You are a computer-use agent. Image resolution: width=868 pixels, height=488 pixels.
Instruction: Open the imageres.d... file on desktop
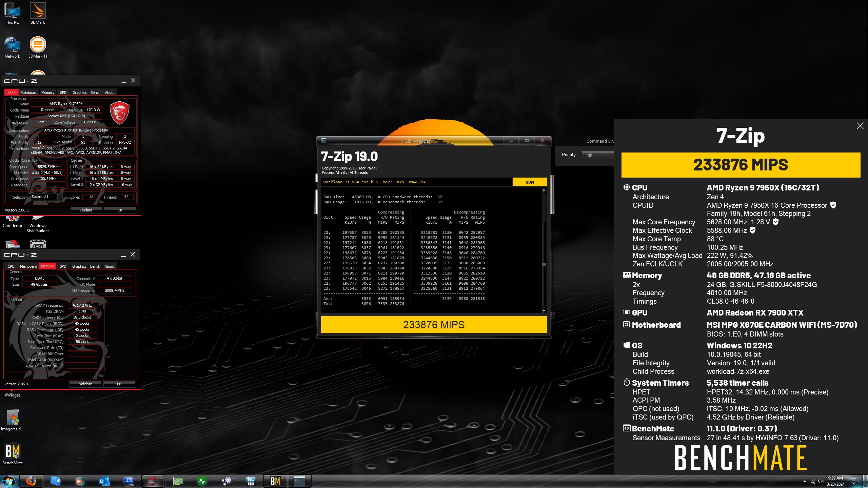click(x=13, y=420)
